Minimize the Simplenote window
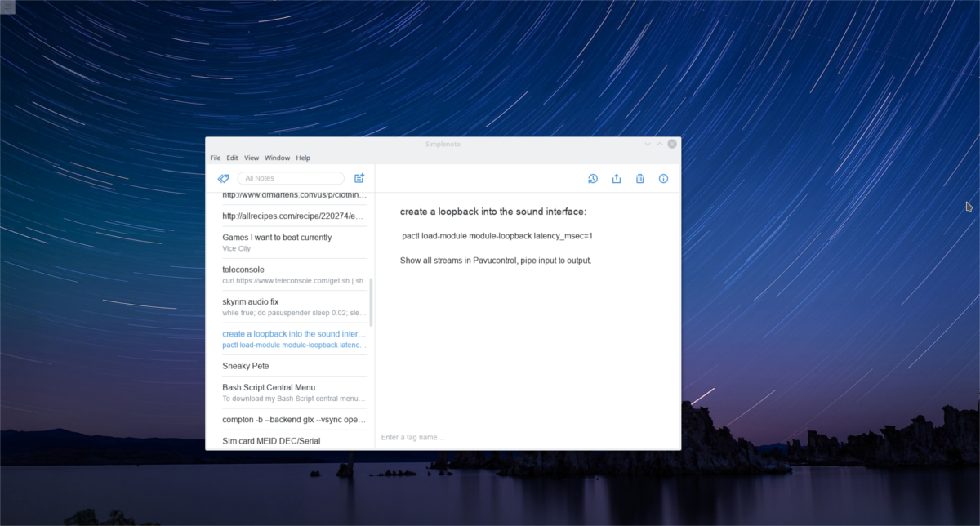 [648, 144]
